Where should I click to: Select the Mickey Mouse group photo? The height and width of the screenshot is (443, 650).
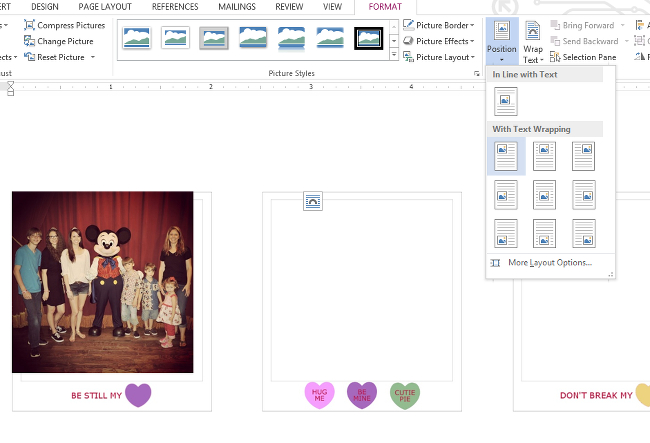tap(102, 282)
